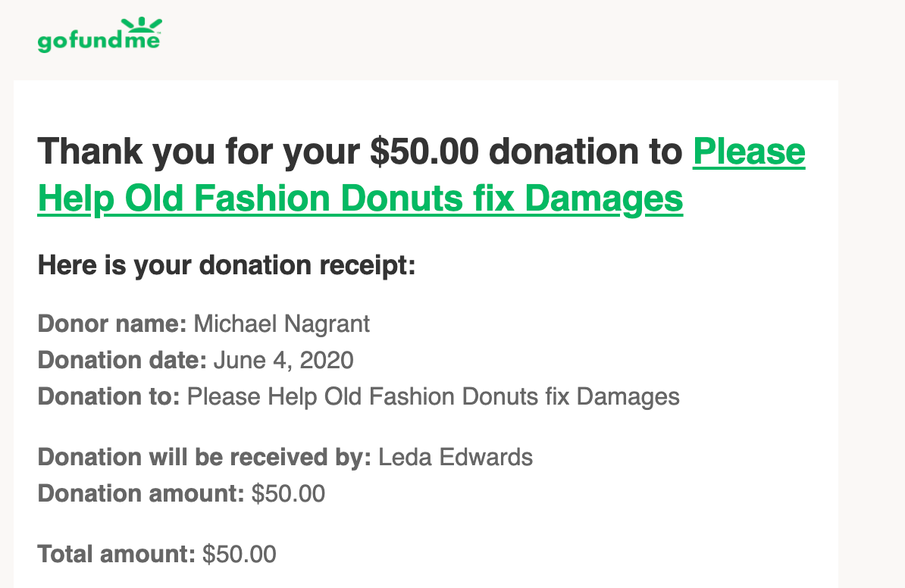Click the Total amount label
The image size is (905, 588).
[117, 554]
